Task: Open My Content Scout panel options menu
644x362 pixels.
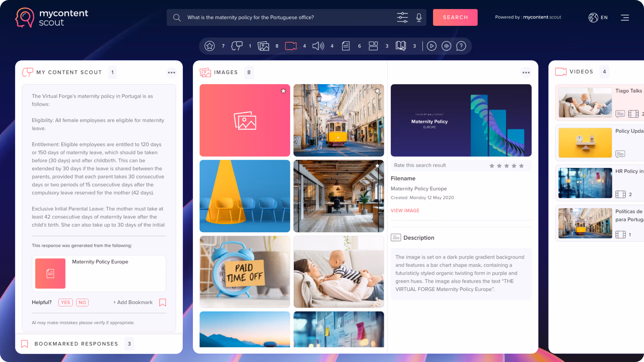Action: pyautogui.click(x=171, y=72)
